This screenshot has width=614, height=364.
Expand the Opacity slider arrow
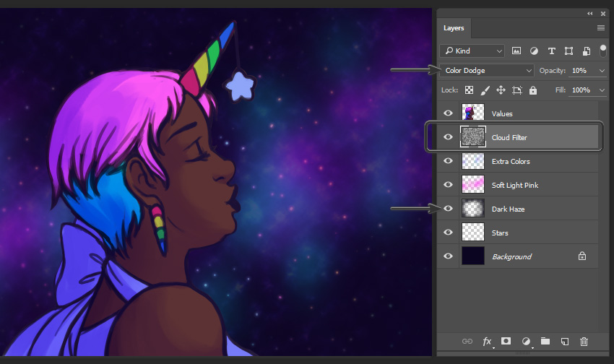602,71
